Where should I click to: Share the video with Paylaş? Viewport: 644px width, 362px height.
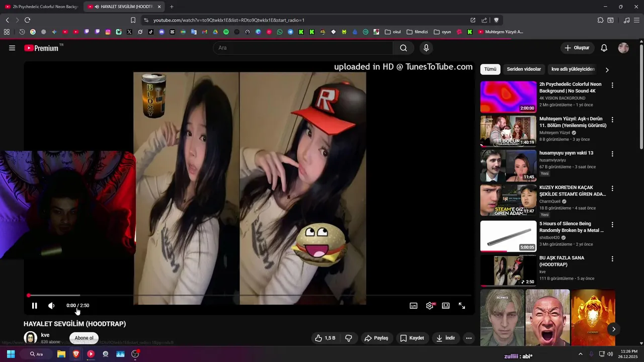click(376, 338)
